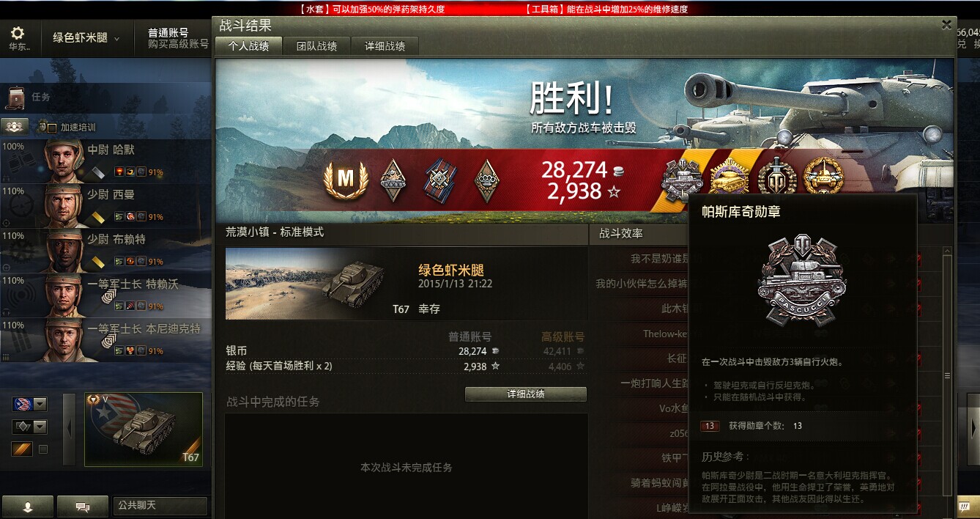Click the missions (任务) briefcase icon
The width and height of the screenshot is (980, 519).
(x=16, y=97)
